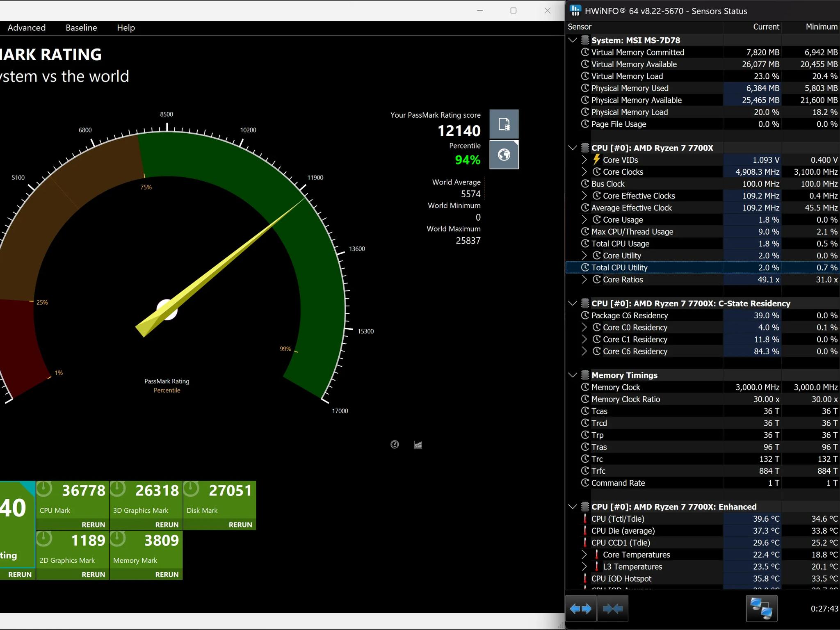Click HWiNFO's inward-pointing arrows button
The height and width of the screenshot is (630, 840).
pos(612,609)
